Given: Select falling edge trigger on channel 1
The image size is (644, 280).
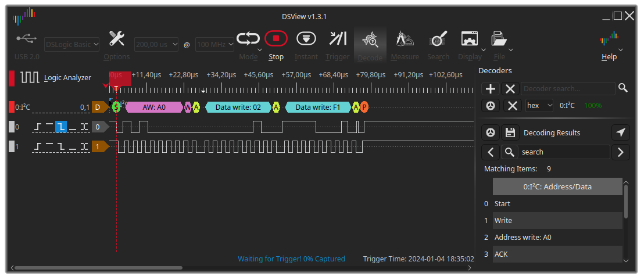Looking at the screenshot, I should [61, 146].
